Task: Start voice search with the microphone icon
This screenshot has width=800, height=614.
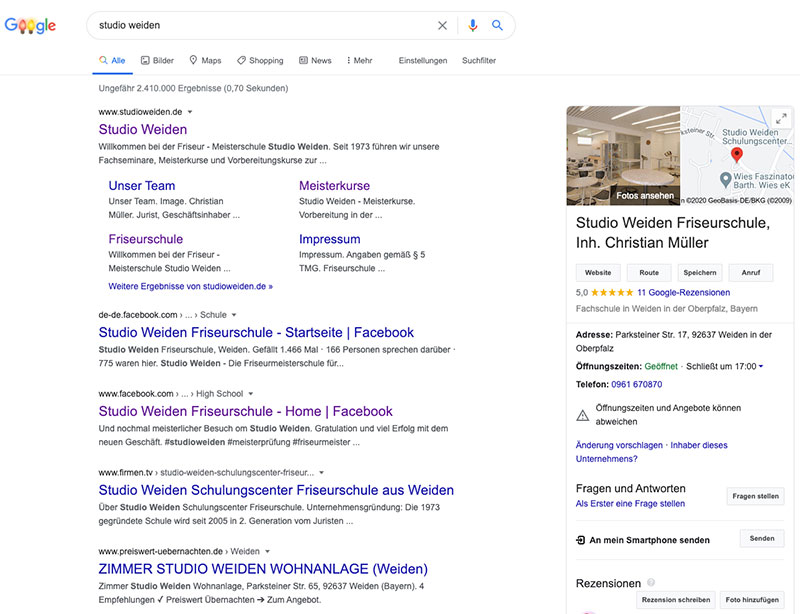Action: click(473, 26)
